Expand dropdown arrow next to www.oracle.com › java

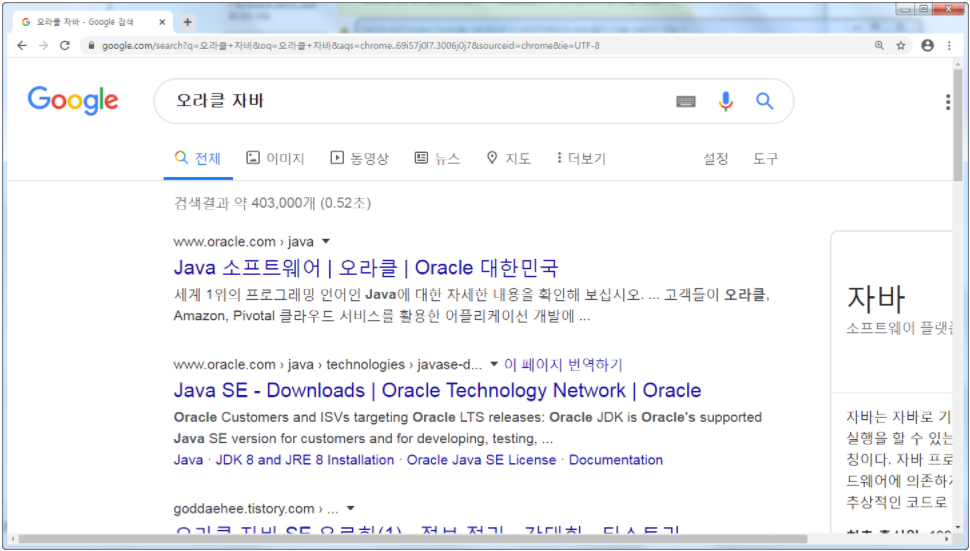click(326, 241)
